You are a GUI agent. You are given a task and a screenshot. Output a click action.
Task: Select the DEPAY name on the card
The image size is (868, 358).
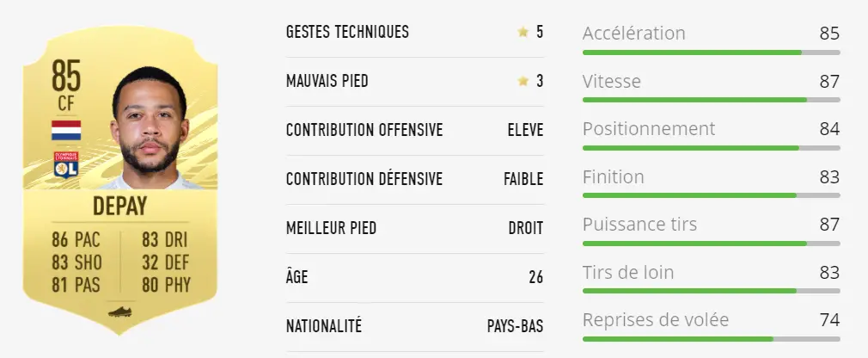click(119, 207)
